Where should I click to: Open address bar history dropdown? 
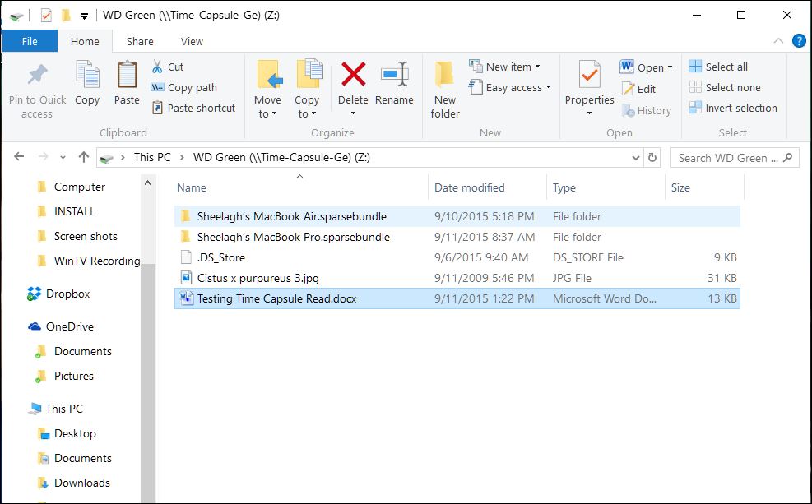pos(636,158)
